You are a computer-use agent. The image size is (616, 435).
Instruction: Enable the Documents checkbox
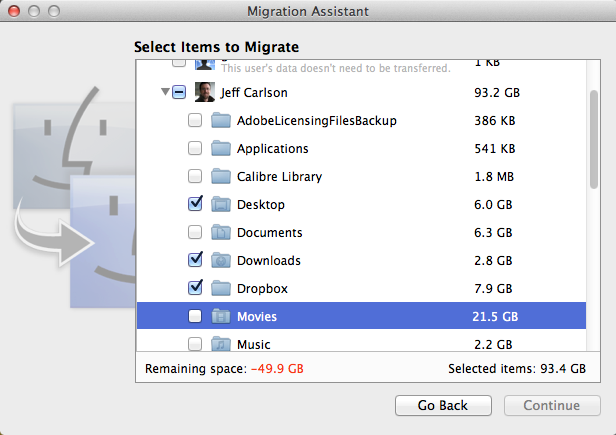pos(195,233)
